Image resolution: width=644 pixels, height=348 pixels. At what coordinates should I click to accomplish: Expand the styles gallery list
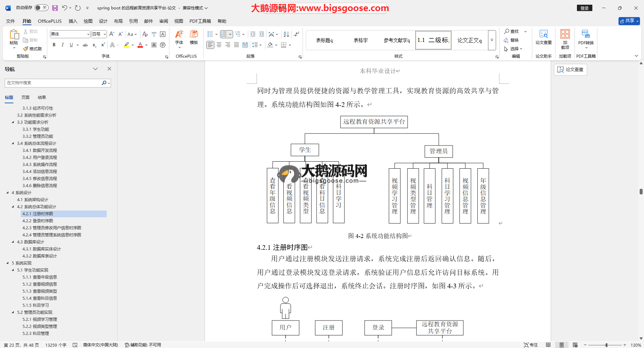pos(492,40)
